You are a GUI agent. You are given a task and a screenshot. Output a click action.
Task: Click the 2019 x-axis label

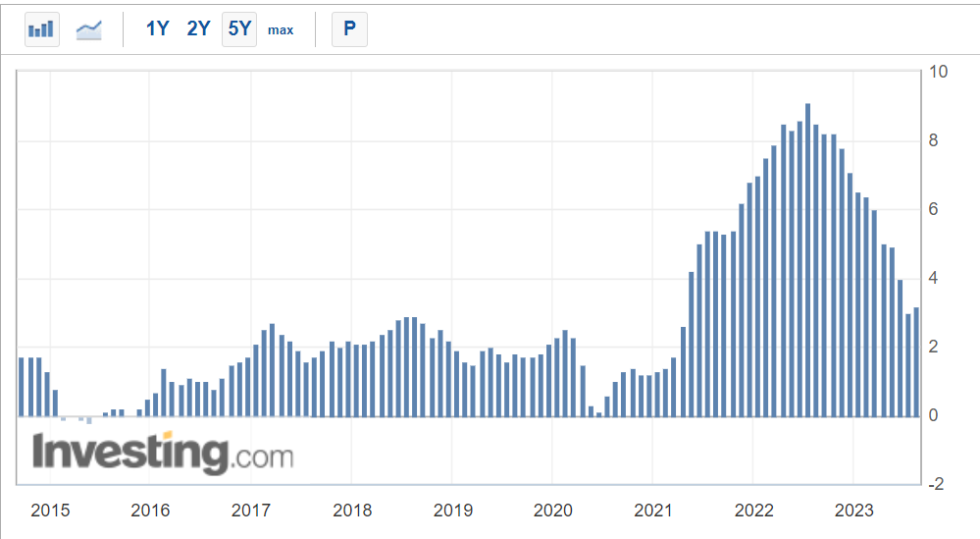coord(452,511)
